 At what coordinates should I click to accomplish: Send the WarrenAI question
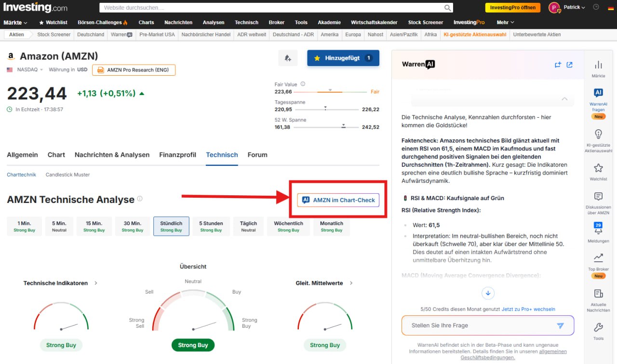point(560,325)
